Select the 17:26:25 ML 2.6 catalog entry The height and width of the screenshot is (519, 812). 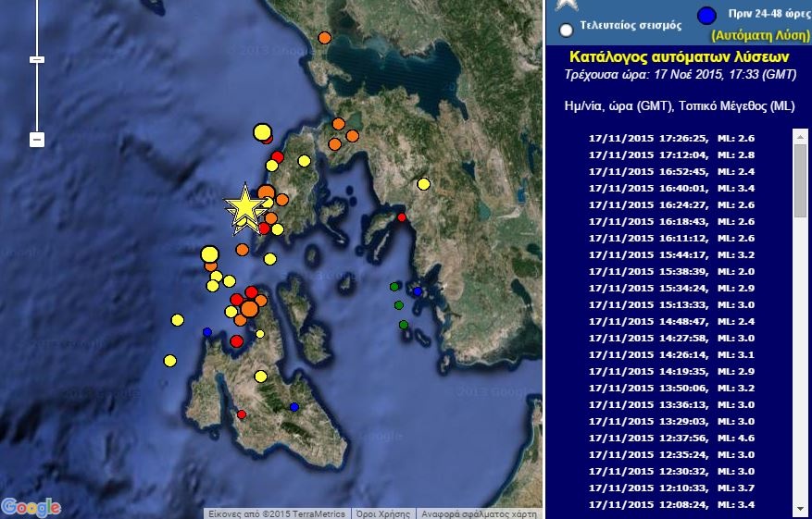(669, 138)
